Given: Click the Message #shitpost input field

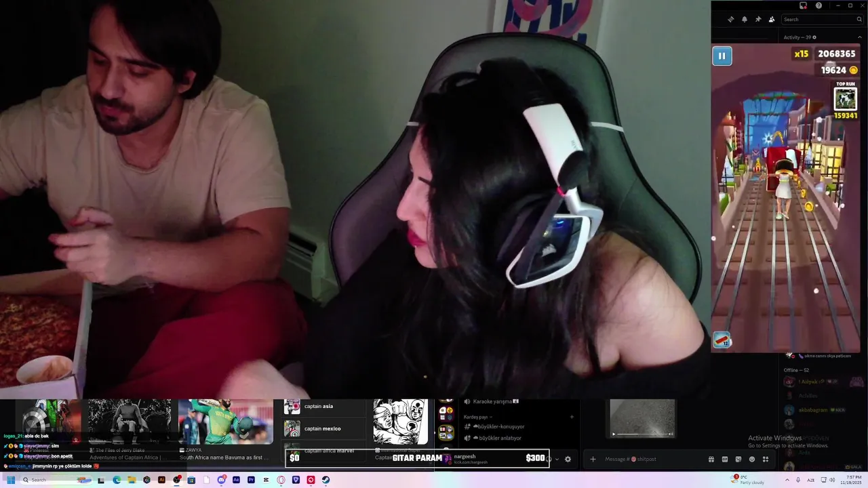Looking at the screenshot, I should [x=651, y=459].
